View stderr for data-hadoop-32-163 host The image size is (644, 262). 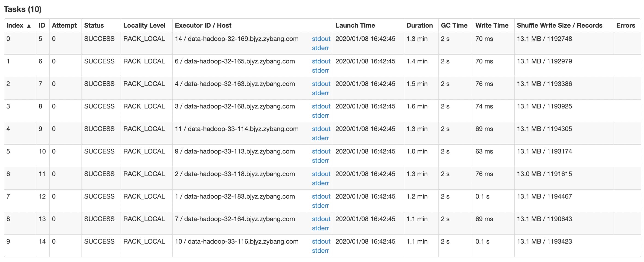320,93
